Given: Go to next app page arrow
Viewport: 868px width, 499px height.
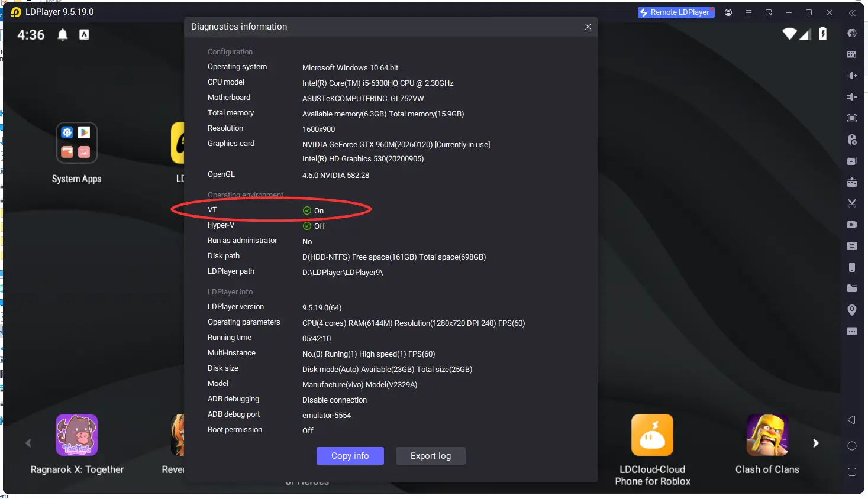Looking at the screenshot, I should click(816, 443).
